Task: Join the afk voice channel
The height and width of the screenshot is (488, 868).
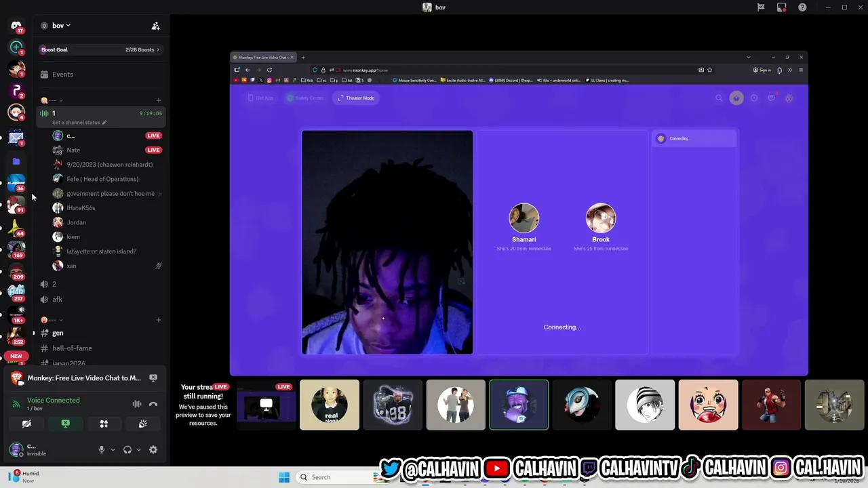Action: pyautogui.click(x=101, y=299)
